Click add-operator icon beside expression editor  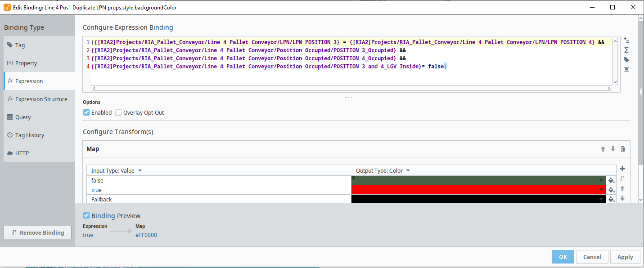[626, 40]
